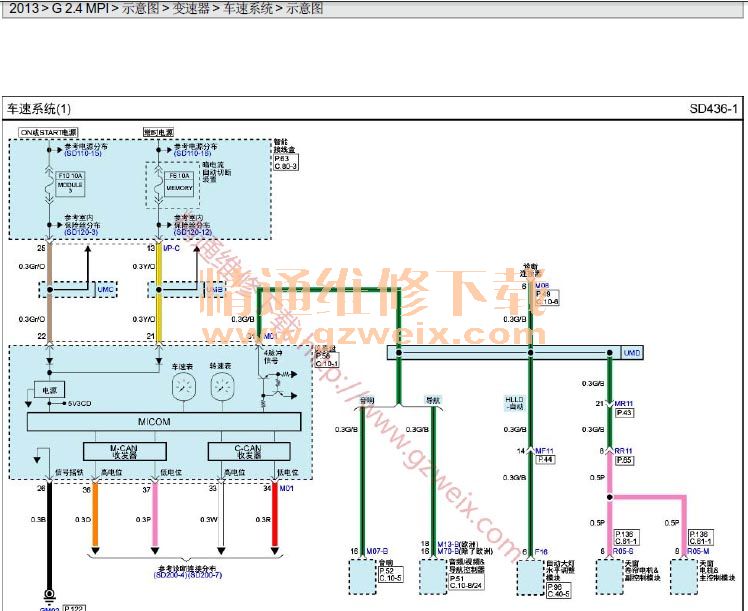This screenshot has width=748, height=611.
Task: Click the P.122 ground reference box
Action: (74, 608)
